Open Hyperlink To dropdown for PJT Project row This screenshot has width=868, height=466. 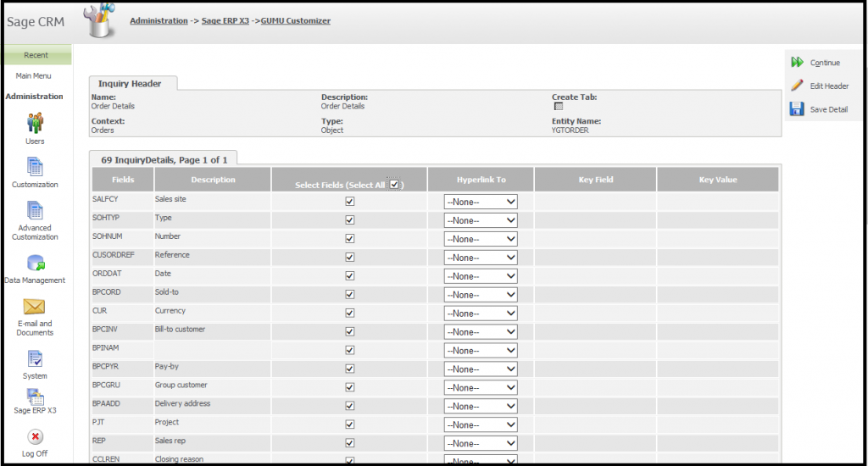click(x=481, y=424)
